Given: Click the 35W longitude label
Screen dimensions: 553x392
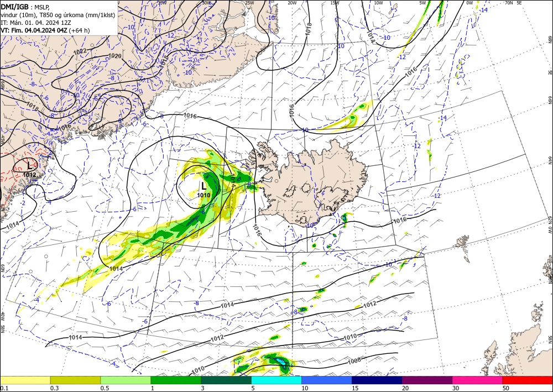Looking at the screenshot, I should click(162, 3).
